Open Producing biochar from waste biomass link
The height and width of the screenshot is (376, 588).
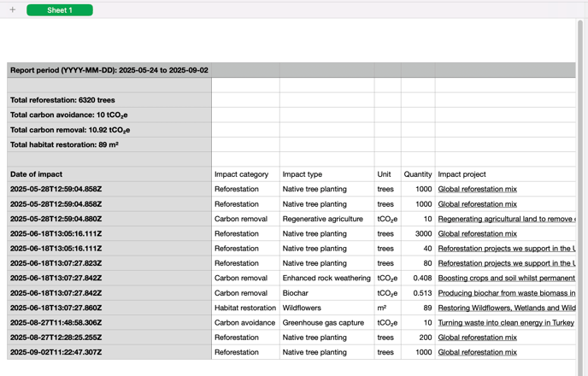click(507, 293)
